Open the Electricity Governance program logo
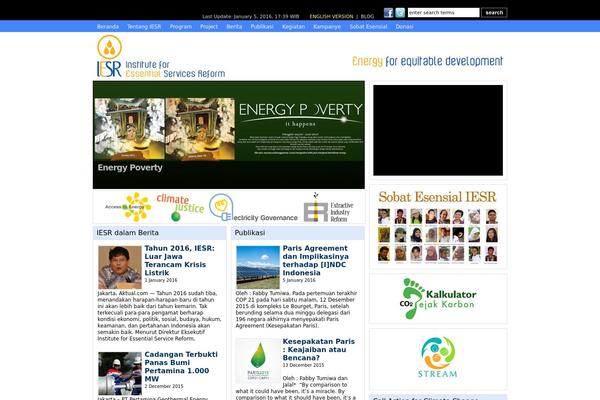 (x=253, y=207)
